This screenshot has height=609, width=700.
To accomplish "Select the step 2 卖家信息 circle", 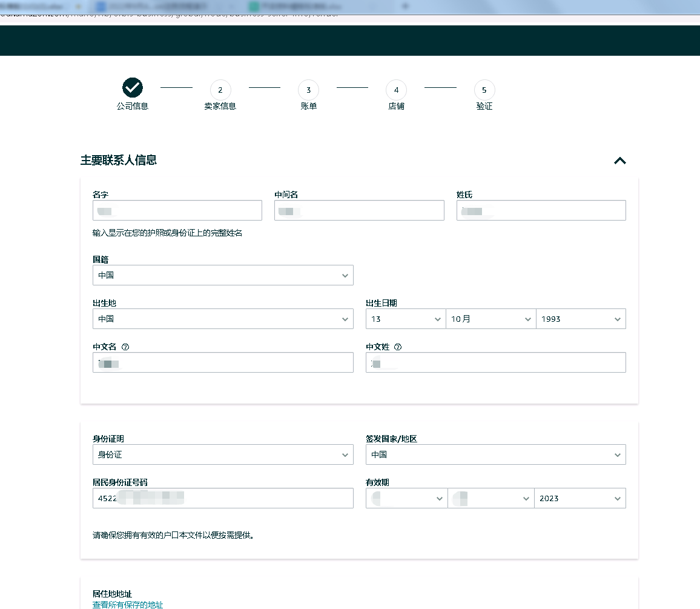I will 220,90.
